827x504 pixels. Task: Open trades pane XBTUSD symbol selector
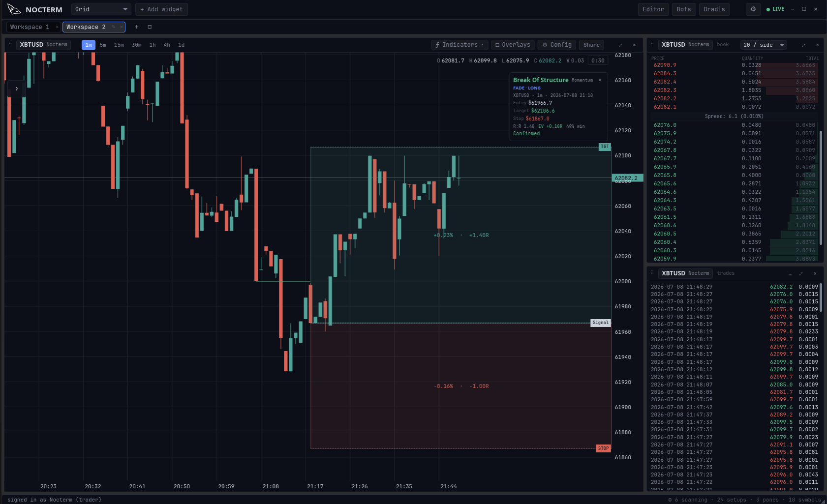pos(685,273)
